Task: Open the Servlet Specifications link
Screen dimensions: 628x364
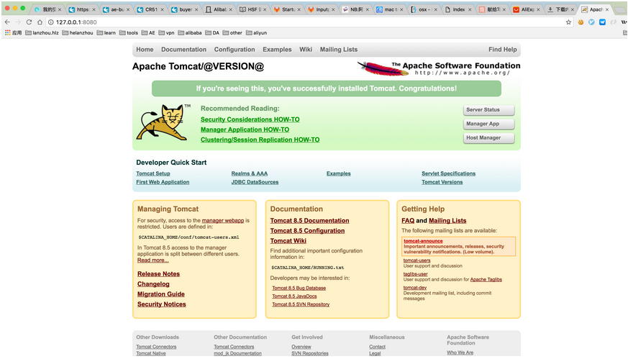Action: point(448,173)
